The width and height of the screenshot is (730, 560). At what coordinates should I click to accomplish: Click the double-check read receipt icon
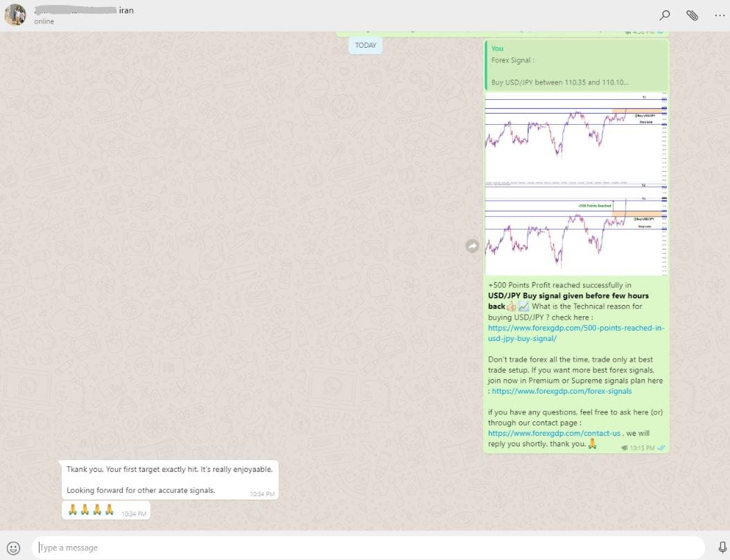pos(661,448)
